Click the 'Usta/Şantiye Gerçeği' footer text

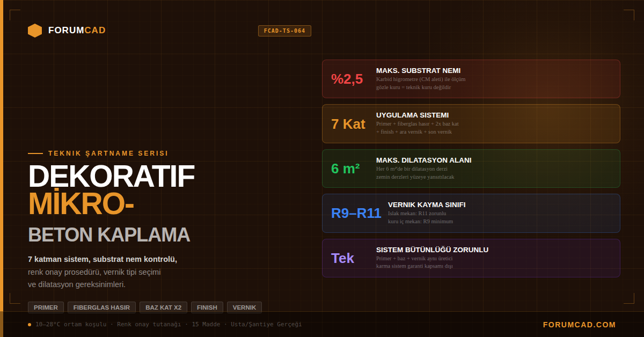[x=266, y=324]
